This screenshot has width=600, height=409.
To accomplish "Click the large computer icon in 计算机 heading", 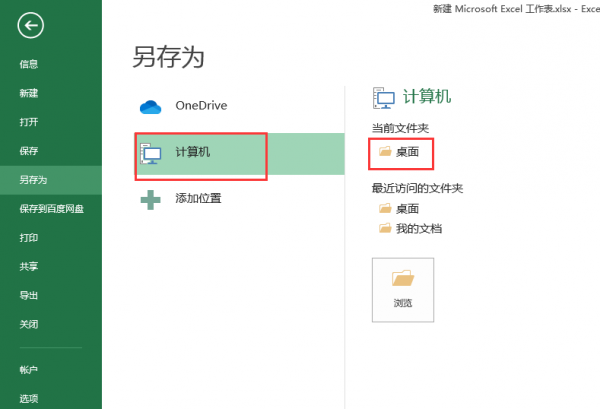I will tap(383, 98).
